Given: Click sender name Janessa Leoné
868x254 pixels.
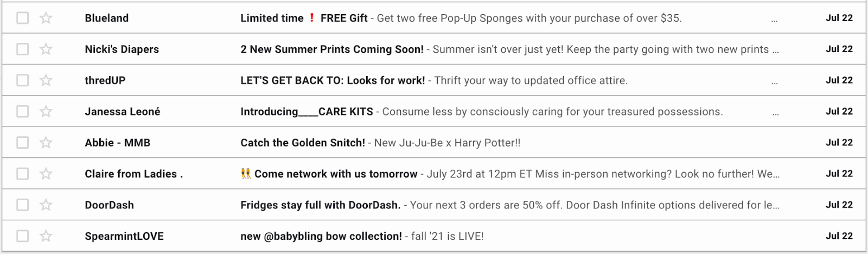Looking at the screenshot, I should (x=122, y=112).
